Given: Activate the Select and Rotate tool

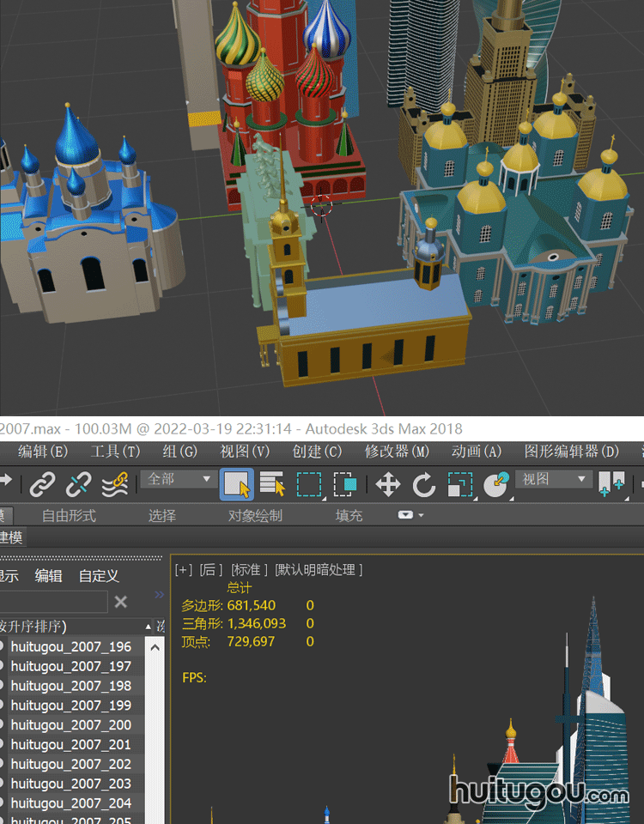Looking at the screenshot, I should coord(424,485).
